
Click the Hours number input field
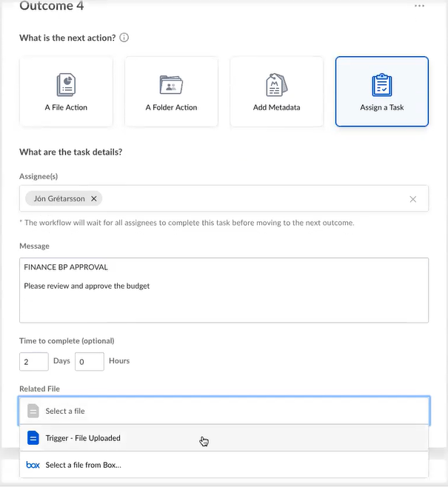(89, 361)
